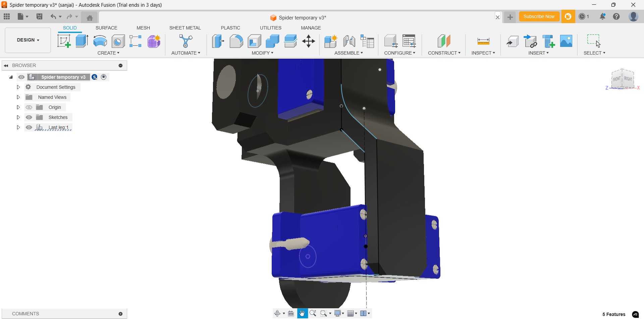Open the SELECT dropdown menu
The width and height of the screenshot is (644, 319).
[594, 53]
